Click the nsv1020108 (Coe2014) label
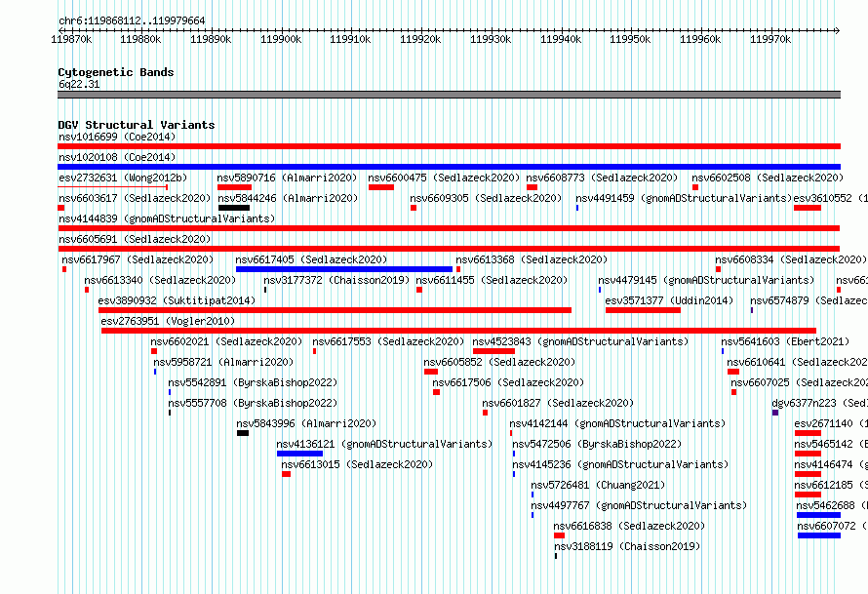This screenshot has width=868, height=594. (117, 157)
